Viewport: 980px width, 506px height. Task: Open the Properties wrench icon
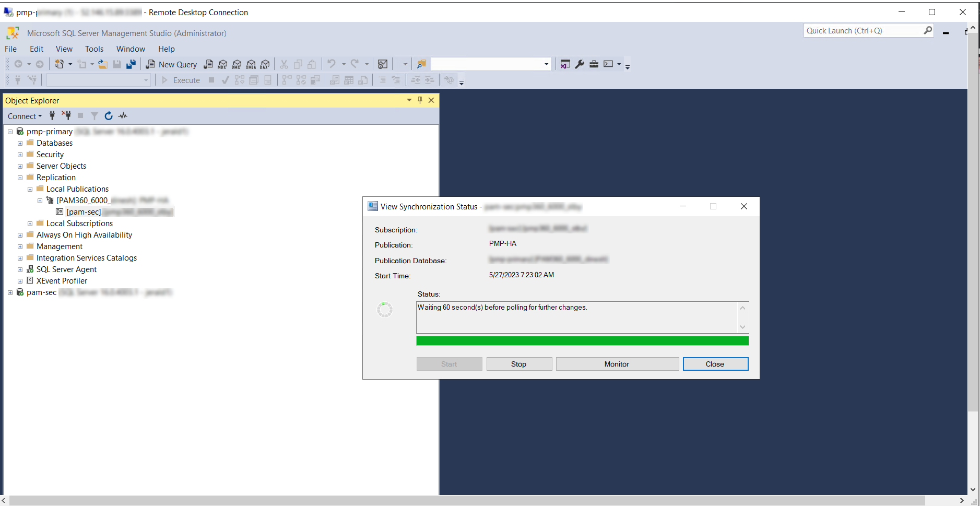coord(580,64)
